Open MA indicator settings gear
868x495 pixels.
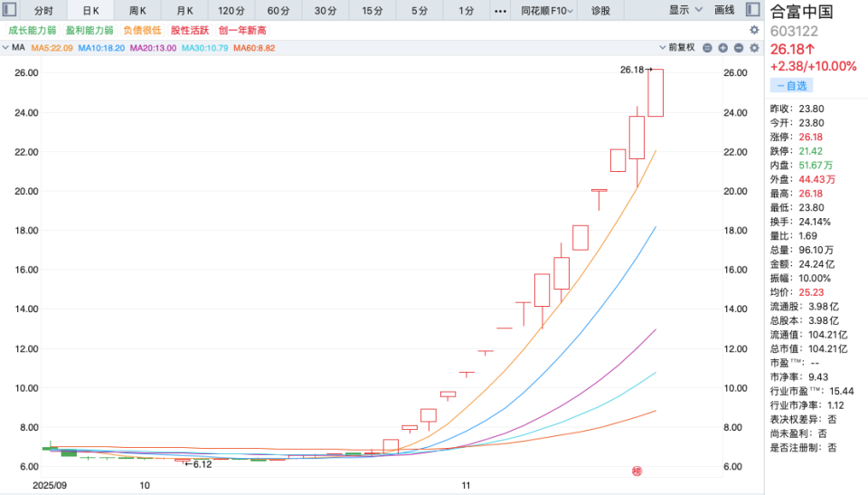point(754,48)
